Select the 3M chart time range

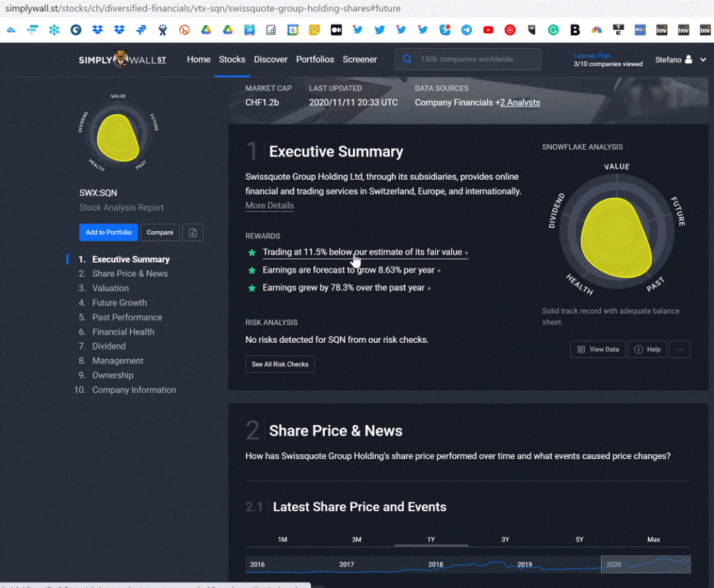356,540
